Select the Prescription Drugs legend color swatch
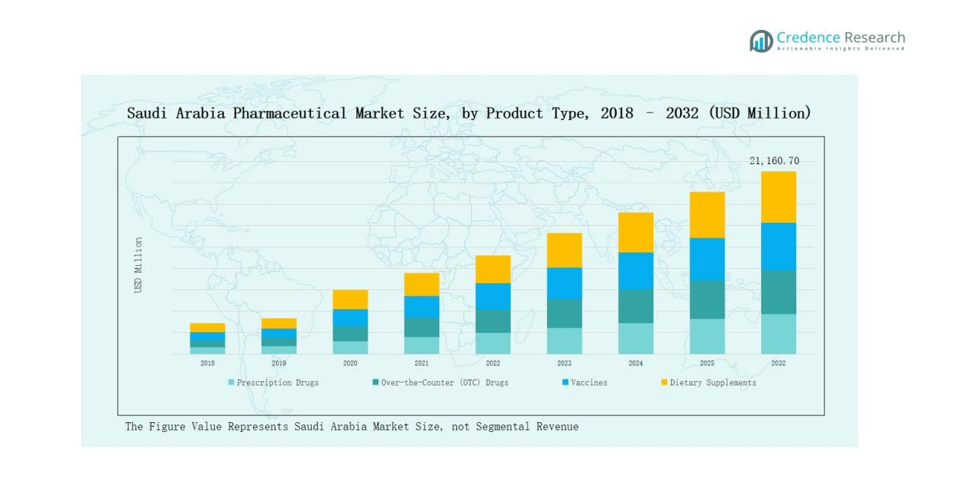Screen dimensions: 976x492 pos(231,383)
